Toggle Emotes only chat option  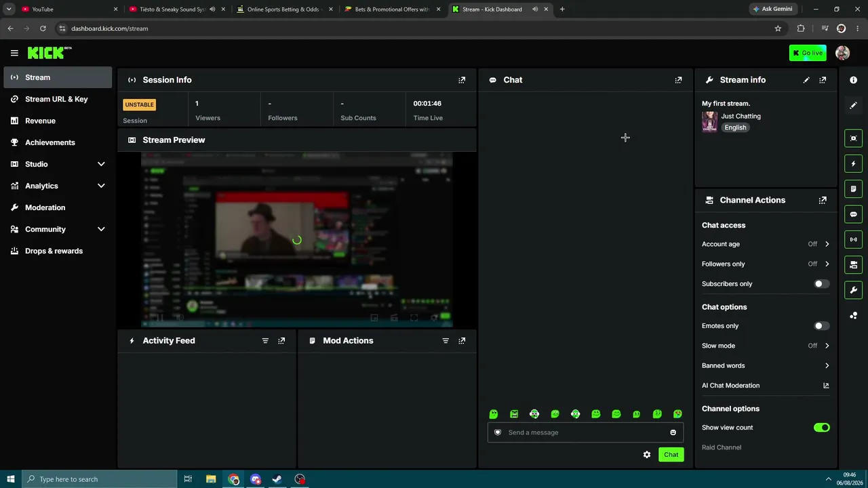coord(821,326)
